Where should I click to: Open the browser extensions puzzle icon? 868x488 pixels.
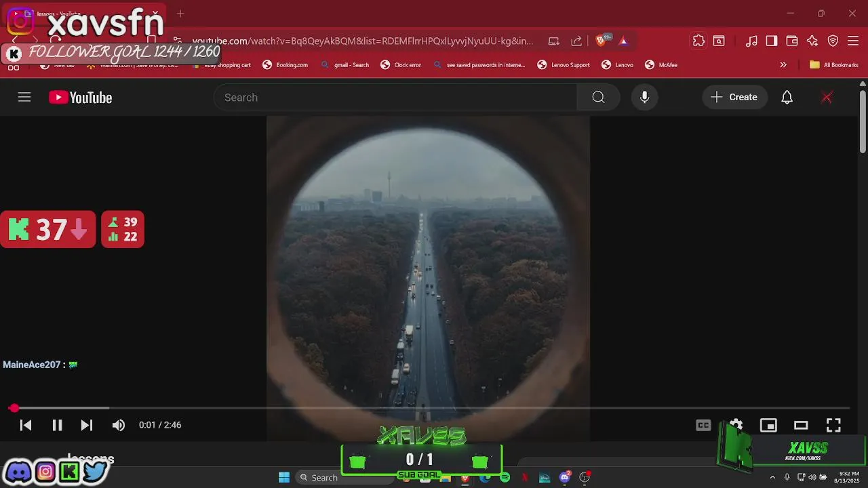click(698, 41)
